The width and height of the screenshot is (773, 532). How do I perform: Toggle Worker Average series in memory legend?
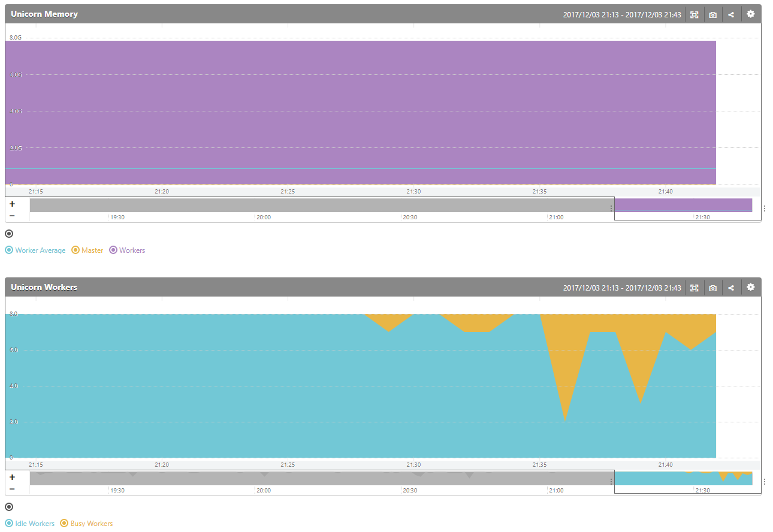[35, 250]
